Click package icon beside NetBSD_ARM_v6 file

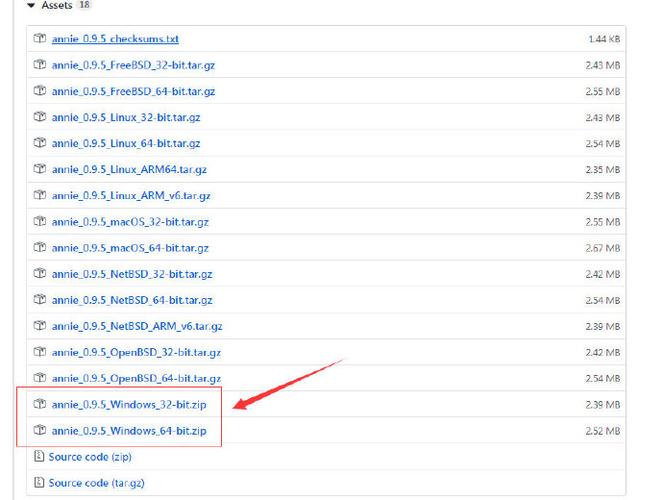pyautogui.click(x=39, y=325)
